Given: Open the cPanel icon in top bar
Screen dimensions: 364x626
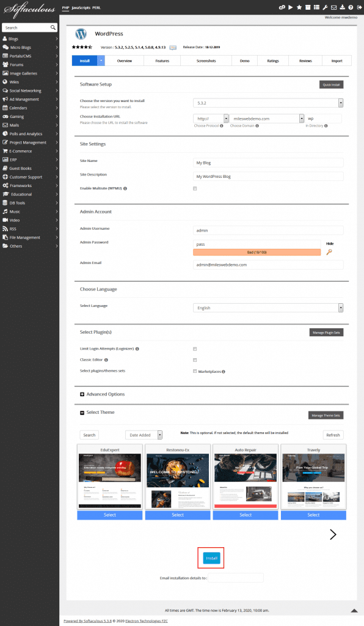Looking at the screenshot, I should point(282,7).
